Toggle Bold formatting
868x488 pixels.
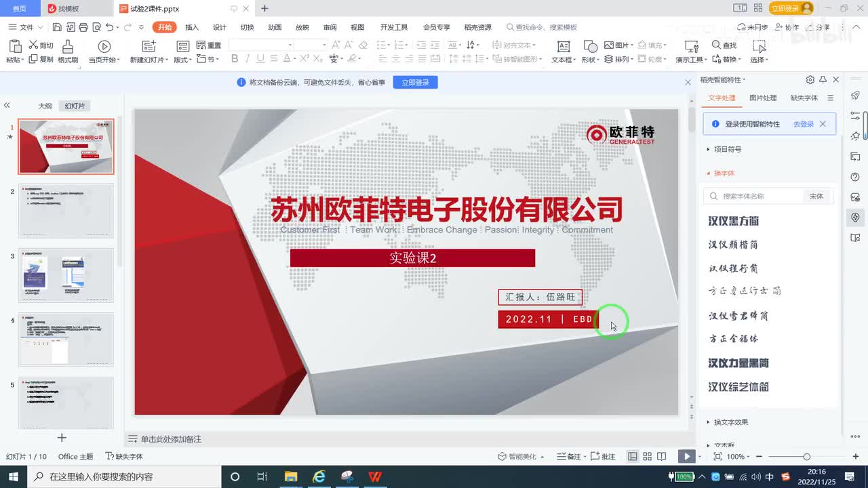[235, 59]
